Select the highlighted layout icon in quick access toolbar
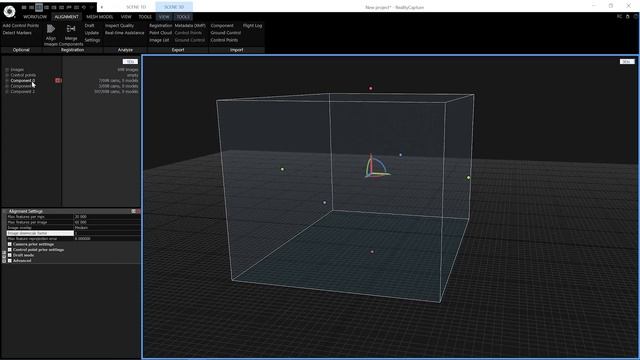This screenshot has width=640, height=360. [x=39, y=7]
